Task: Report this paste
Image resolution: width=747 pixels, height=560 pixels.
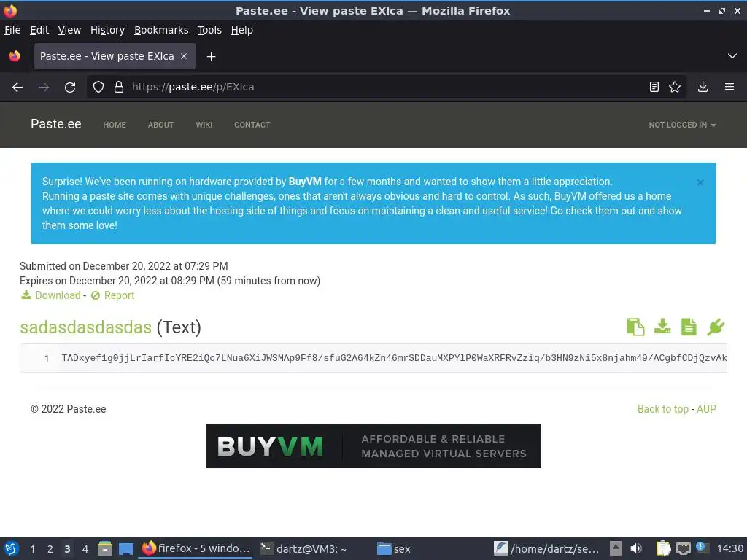Action: [x=112, y=295]
